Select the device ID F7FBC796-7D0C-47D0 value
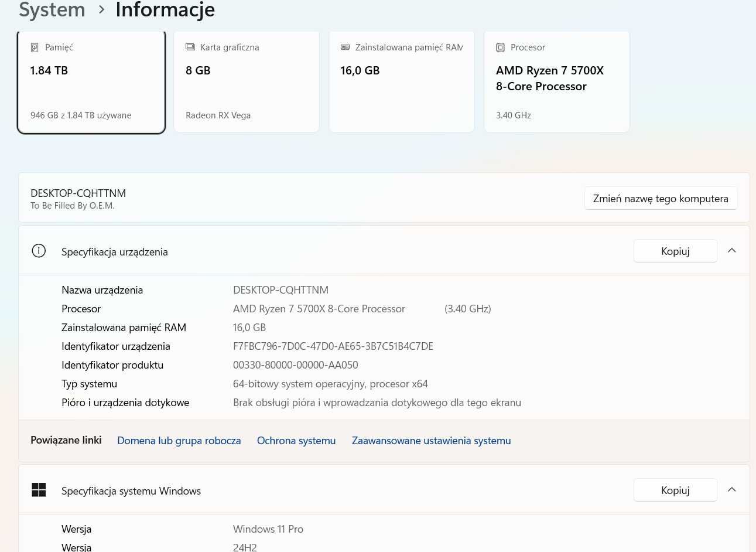756x552 pixels. click(333, 346)
